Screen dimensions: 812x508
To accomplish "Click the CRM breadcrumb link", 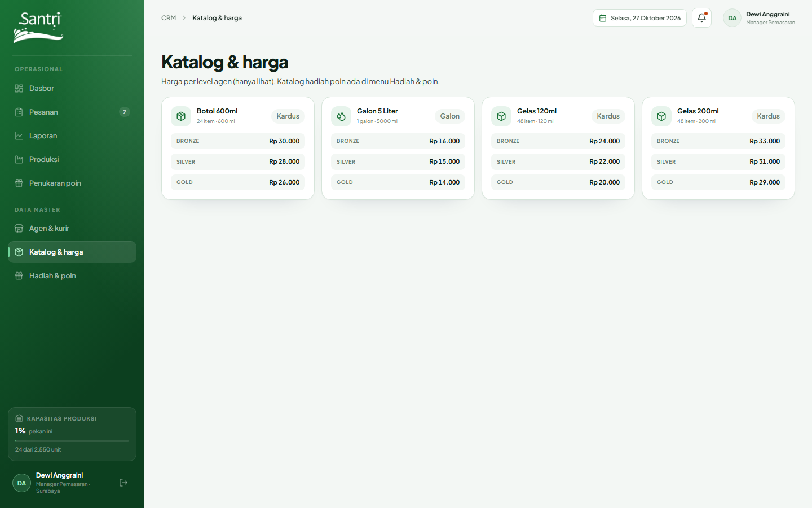I will [x=169, y=18].
